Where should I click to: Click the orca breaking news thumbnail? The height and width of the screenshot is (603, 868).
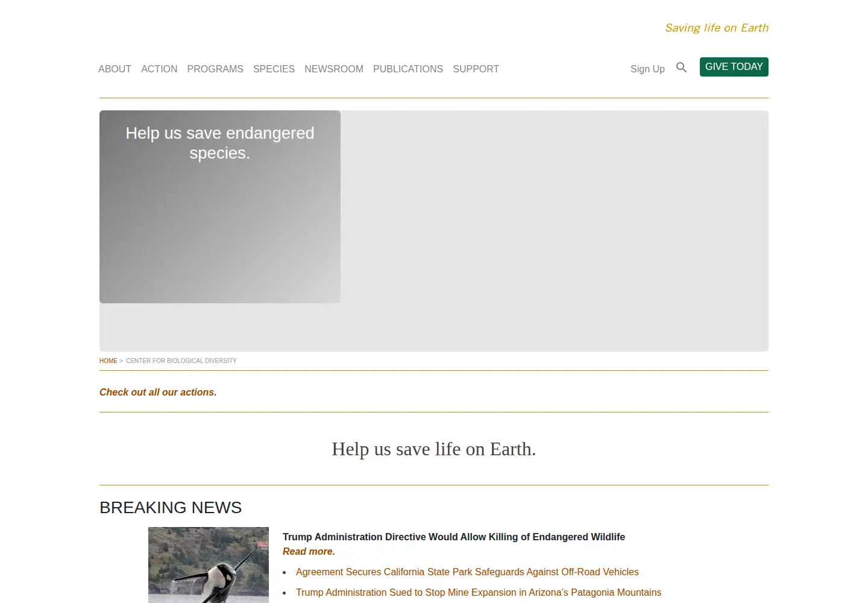[209, 565]
